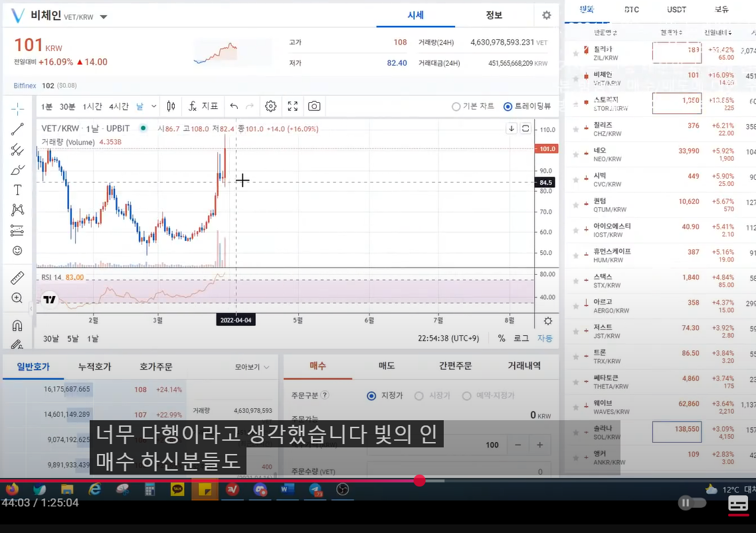
Task: Open candlestick chart style selector
Action: pos(171,106)
